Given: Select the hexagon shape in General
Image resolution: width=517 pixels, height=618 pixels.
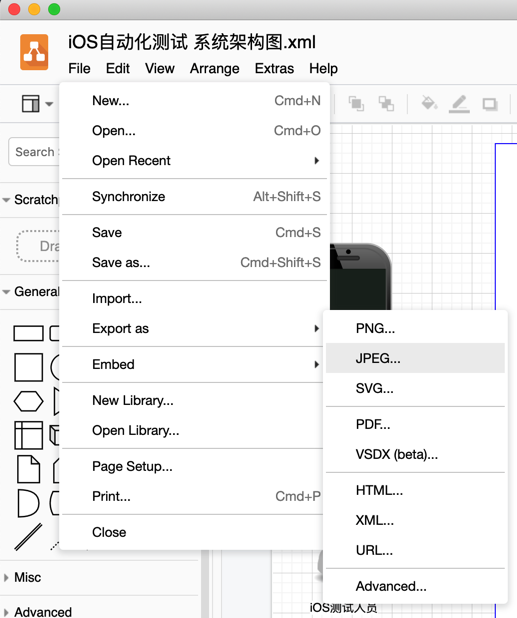Looking at the screenshot, I should (28, 401).
